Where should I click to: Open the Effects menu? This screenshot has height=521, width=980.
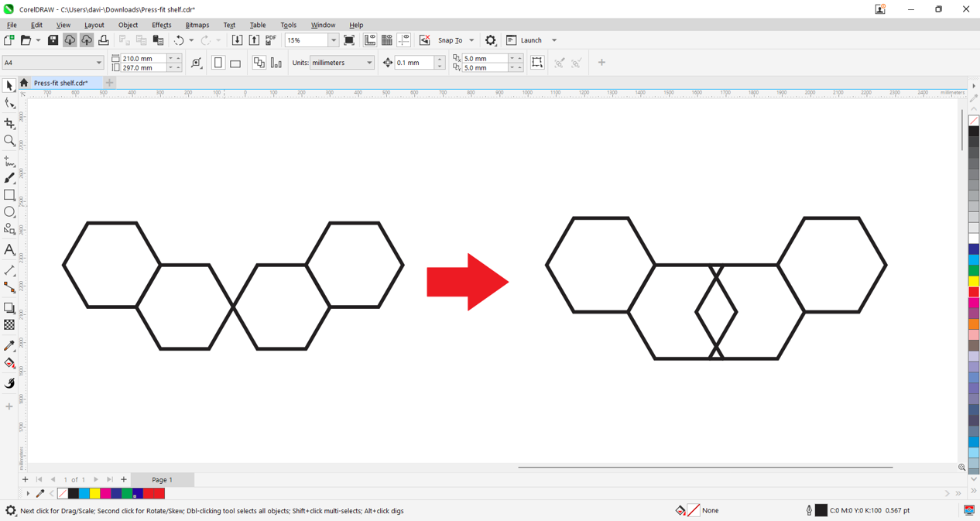161,25
